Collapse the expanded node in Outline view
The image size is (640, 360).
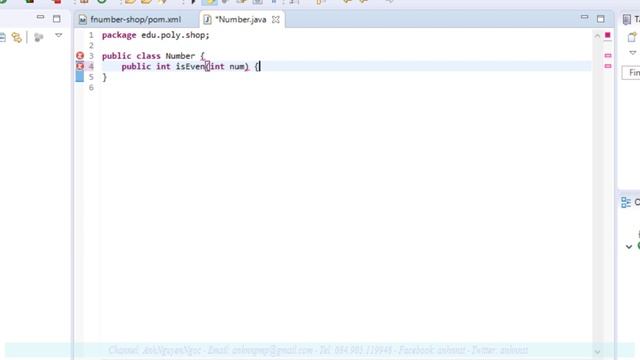coord(629,247)
